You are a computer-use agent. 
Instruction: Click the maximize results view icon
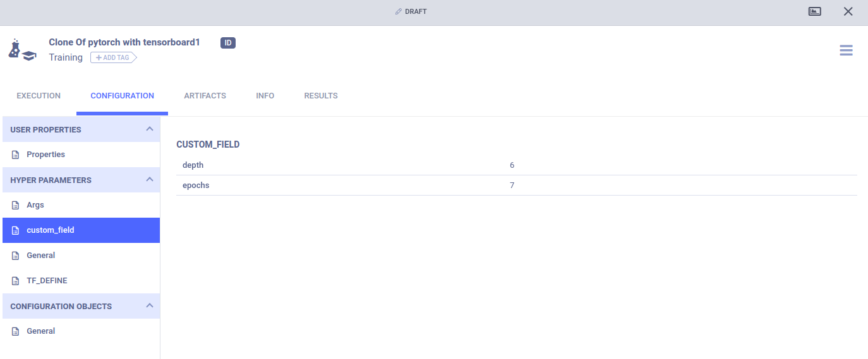click(815, 11)
